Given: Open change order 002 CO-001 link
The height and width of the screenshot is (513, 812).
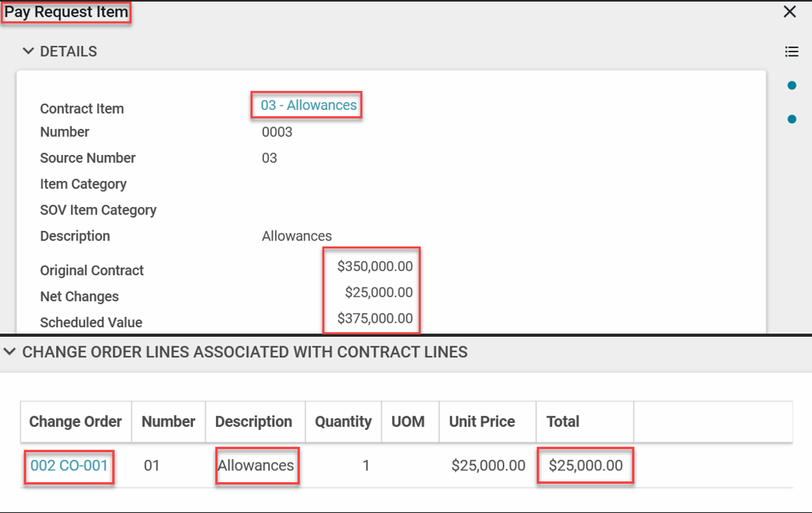Looking at the screenshot, I should click(69, 466).
